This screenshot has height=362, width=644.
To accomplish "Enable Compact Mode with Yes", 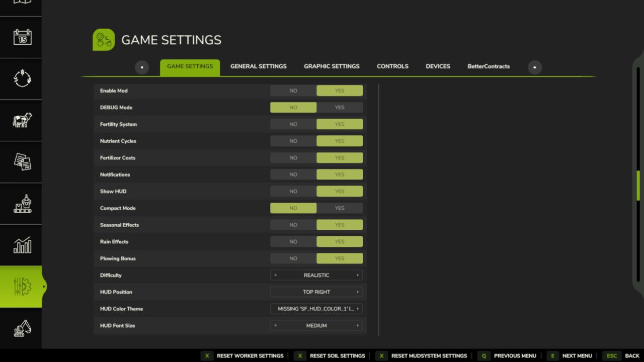I will (x=340, y=208).
